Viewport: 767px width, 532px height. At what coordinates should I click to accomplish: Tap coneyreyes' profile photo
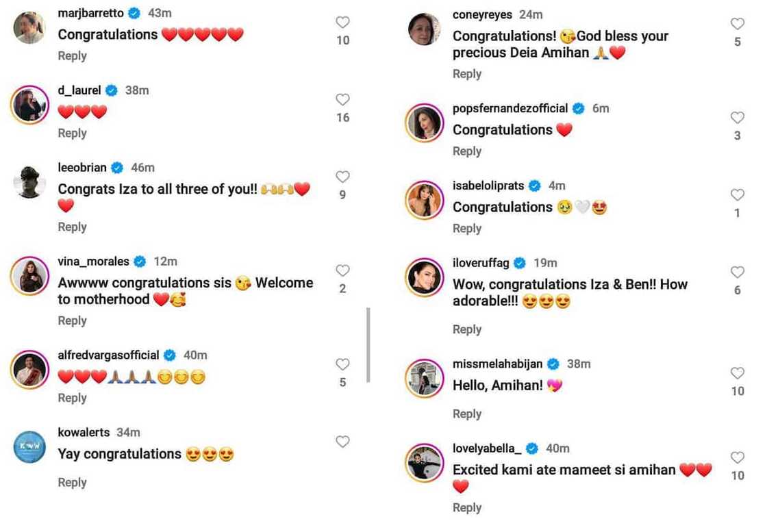425,29
